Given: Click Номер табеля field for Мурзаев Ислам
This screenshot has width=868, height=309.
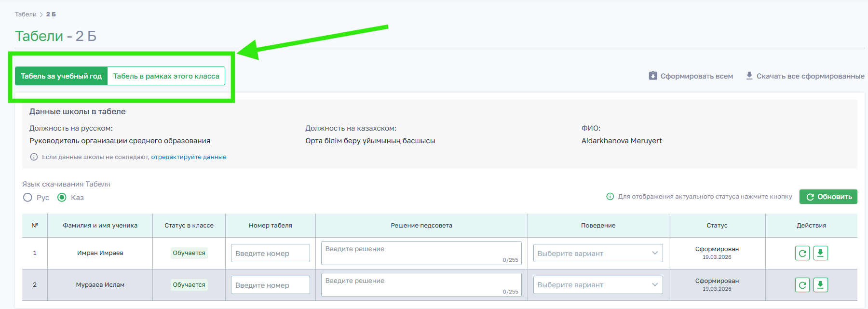Looking at the screenshot, I should click(270, 285).
